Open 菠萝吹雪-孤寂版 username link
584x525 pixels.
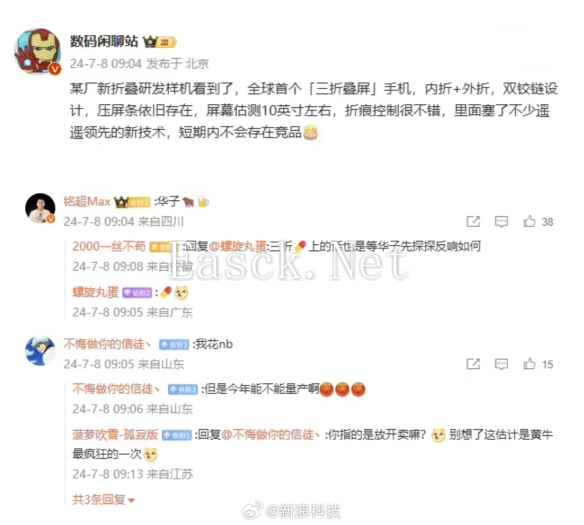115,434
